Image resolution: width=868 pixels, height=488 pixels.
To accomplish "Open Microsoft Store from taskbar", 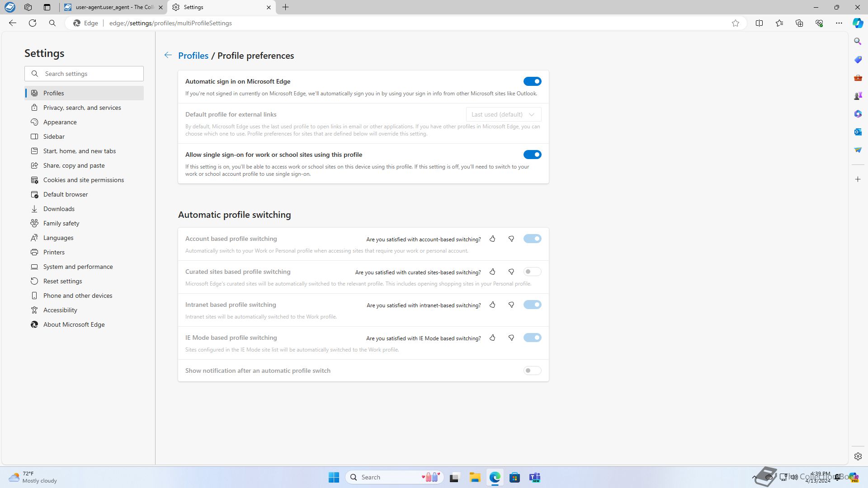I will (514, 477).
